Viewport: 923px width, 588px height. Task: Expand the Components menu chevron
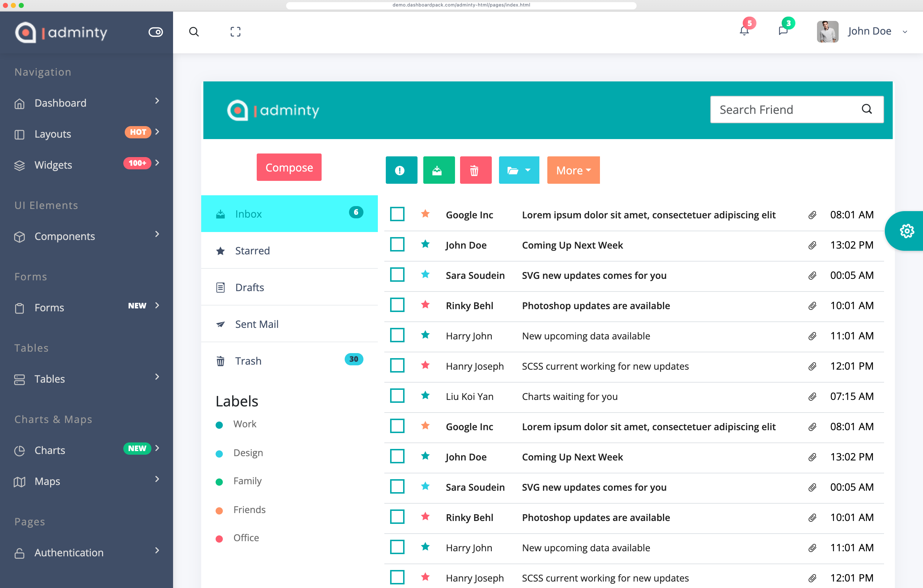[157, 234]
